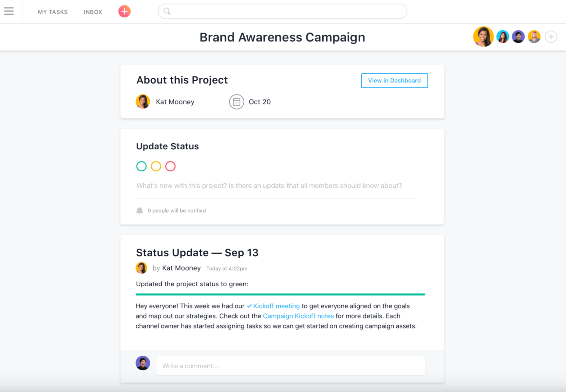Click Kat Mooney's avatar on the status update
566x392 pixels.
(x=142, y=268)
